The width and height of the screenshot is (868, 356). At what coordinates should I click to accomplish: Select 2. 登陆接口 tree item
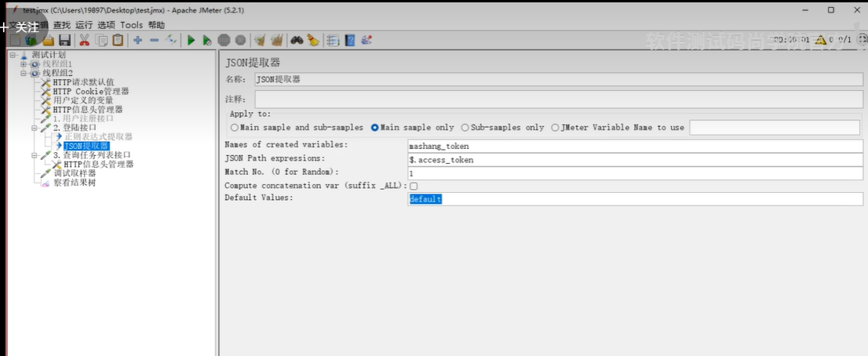[75, 128]
